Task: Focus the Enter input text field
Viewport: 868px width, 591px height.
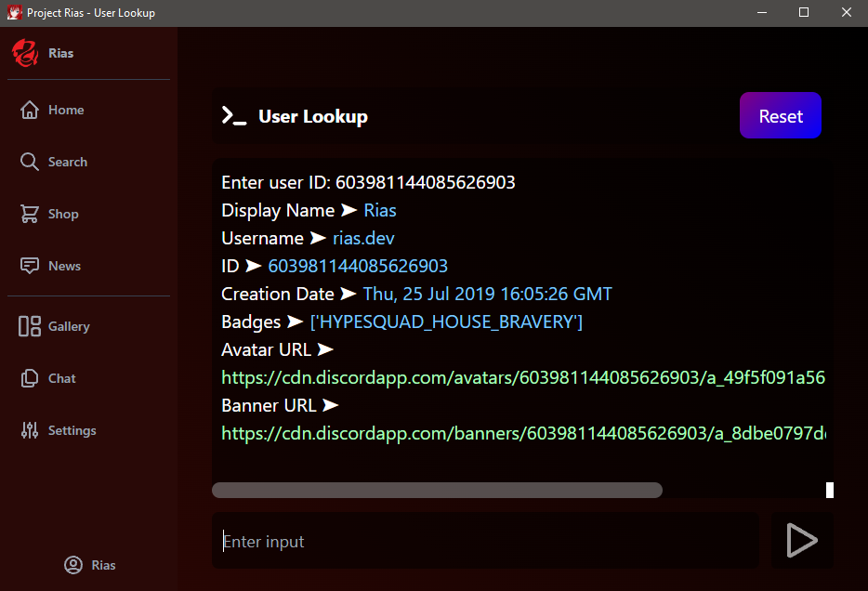Action: tap(485, 541)
